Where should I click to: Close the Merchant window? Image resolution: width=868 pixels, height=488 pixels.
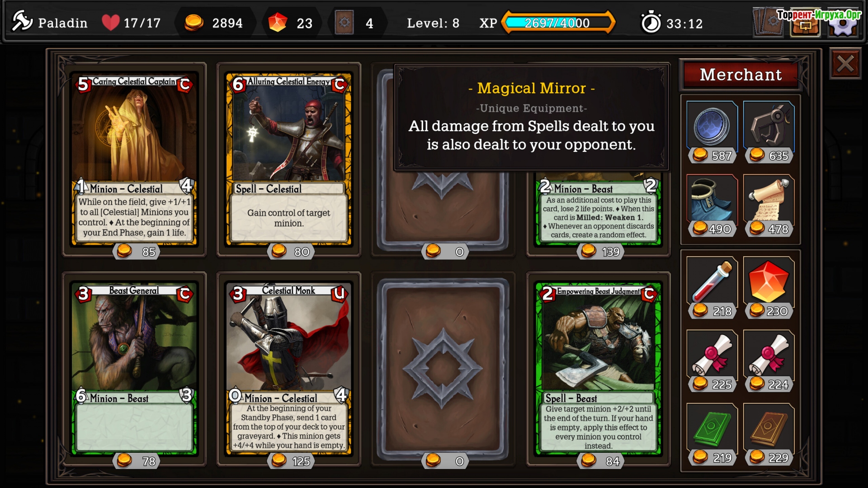[x=845, y=64]
